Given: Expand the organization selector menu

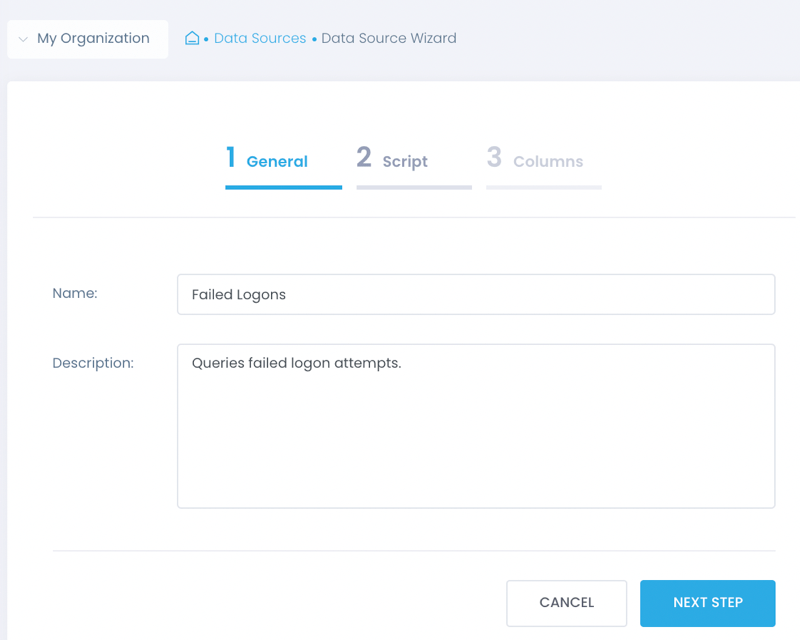Looking at the screenshot, I should point(87,39).
